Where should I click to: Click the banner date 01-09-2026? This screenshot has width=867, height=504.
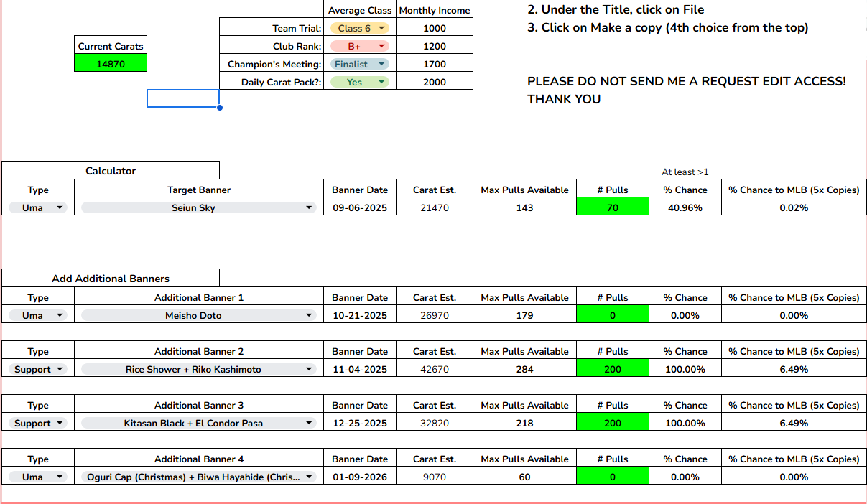[360, 477]
